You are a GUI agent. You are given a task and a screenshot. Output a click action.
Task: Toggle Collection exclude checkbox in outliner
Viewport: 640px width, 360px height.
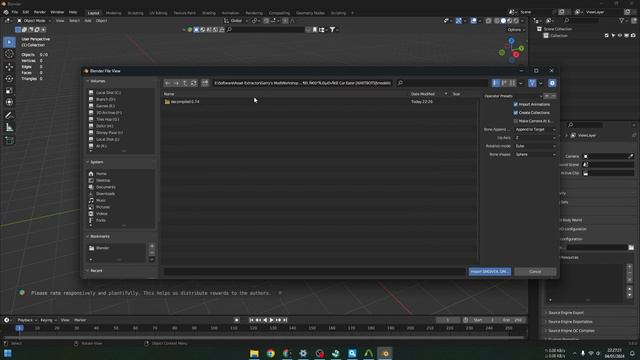point(607,36)
